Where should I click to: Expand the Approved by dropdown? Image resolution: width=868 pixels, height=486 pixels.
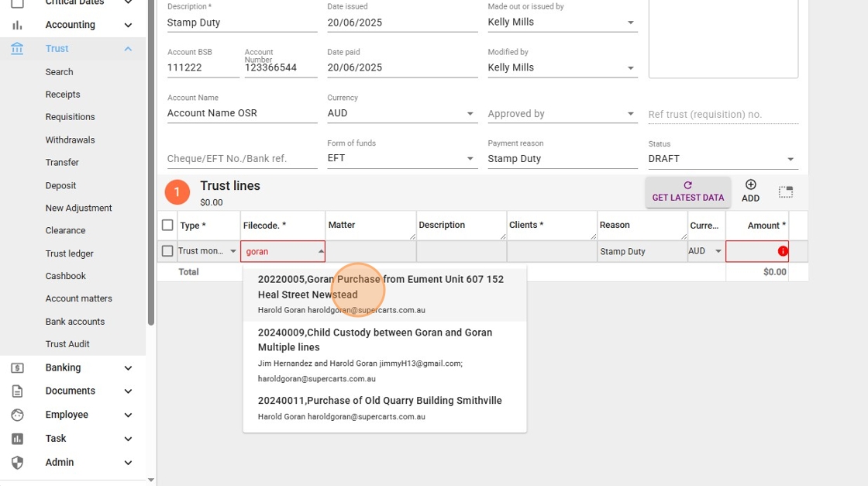[x=630, y=114]
